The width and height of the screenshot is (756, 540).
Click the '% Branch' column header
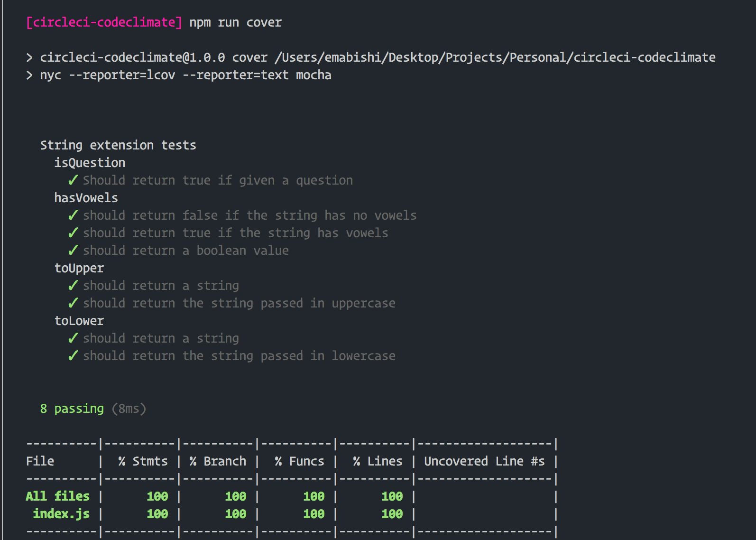218,461
